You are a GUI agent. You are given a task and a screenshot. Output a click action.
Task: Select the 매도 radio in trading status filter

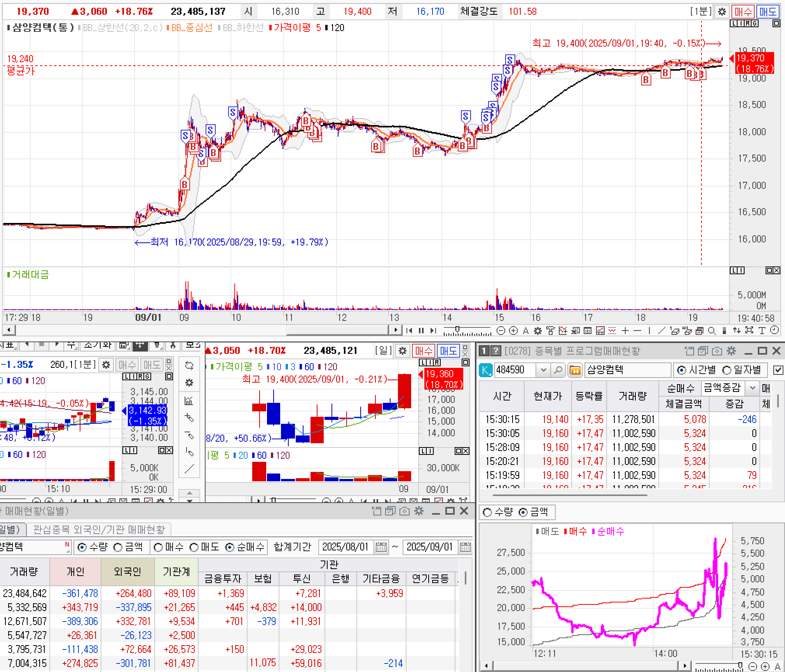[x=194, y=547]
